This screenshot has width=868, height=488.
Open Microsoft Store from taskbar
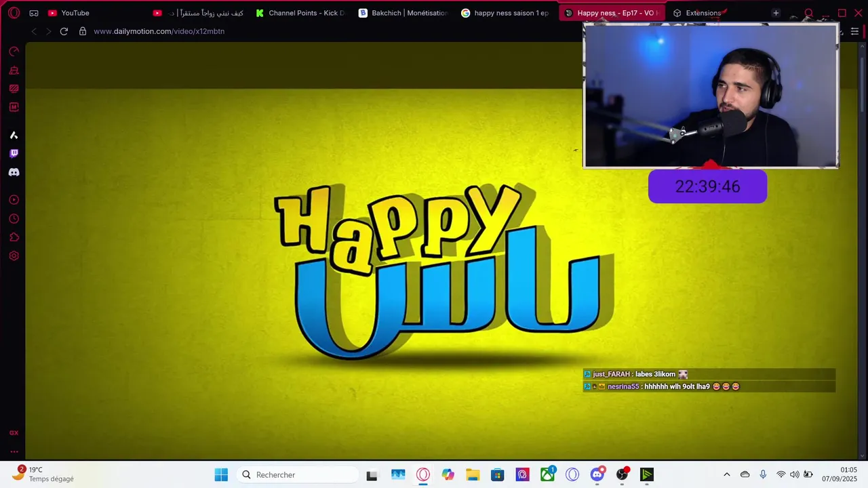(x=498, y=474)
